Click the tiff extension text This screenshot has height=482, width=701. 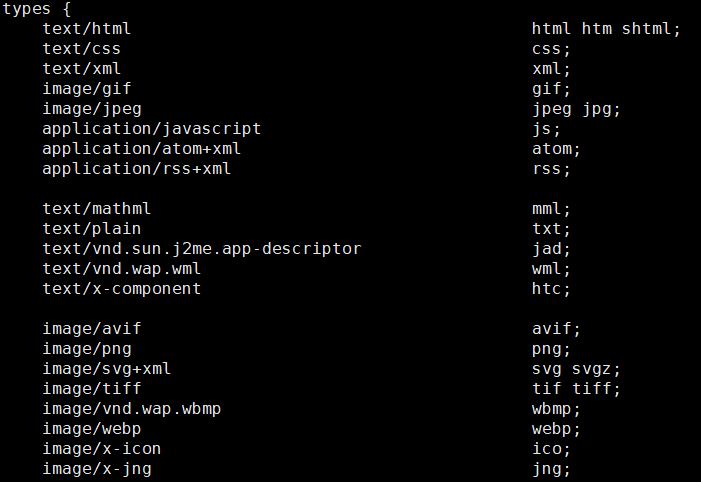click(591, 389)
